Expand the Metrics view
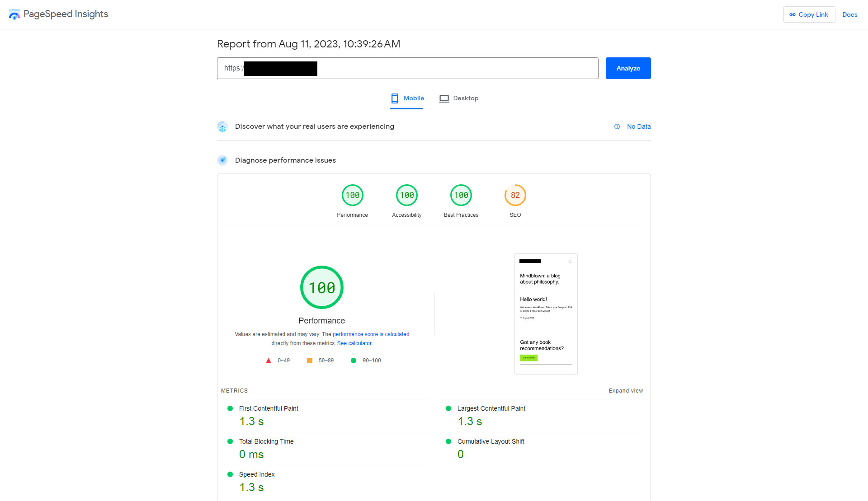 coord(626,391)
